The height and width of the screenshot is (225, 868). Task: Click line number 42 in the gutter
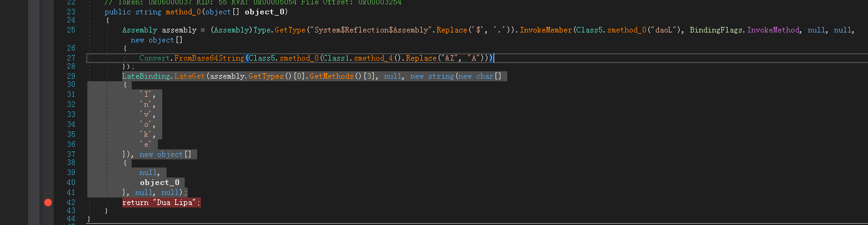pos(71,202)
